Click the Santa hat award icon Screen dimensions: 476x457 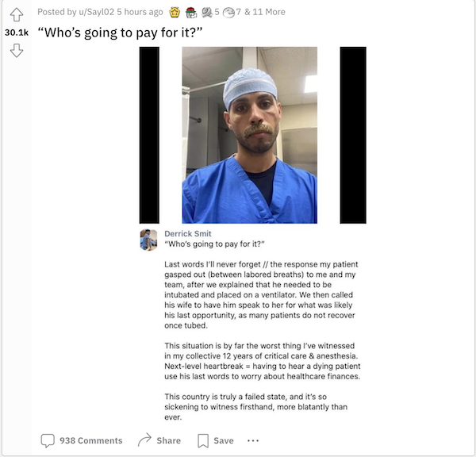point(191,12)
